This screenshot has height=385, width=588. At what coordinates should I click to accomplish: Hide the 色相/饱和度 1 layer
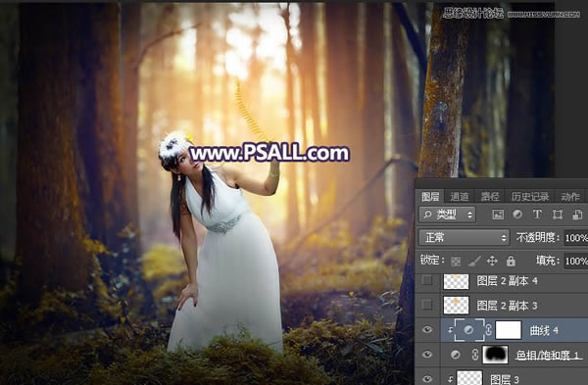(426, 355)
